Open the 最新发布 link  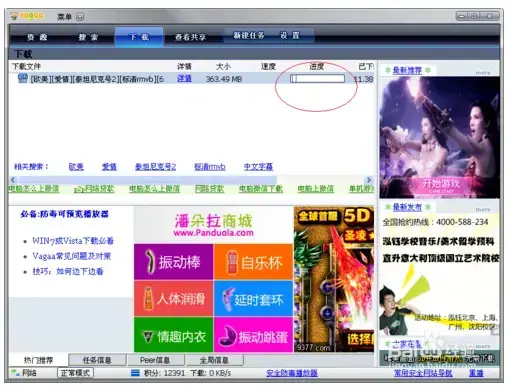pyautogui.click(x=407, y=207)
